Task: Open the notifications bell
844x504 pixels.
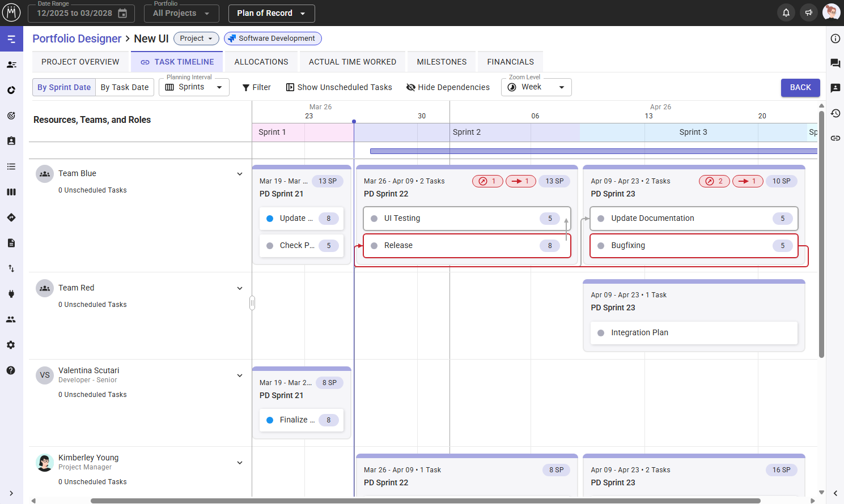Action: click(x=786, y=12)
